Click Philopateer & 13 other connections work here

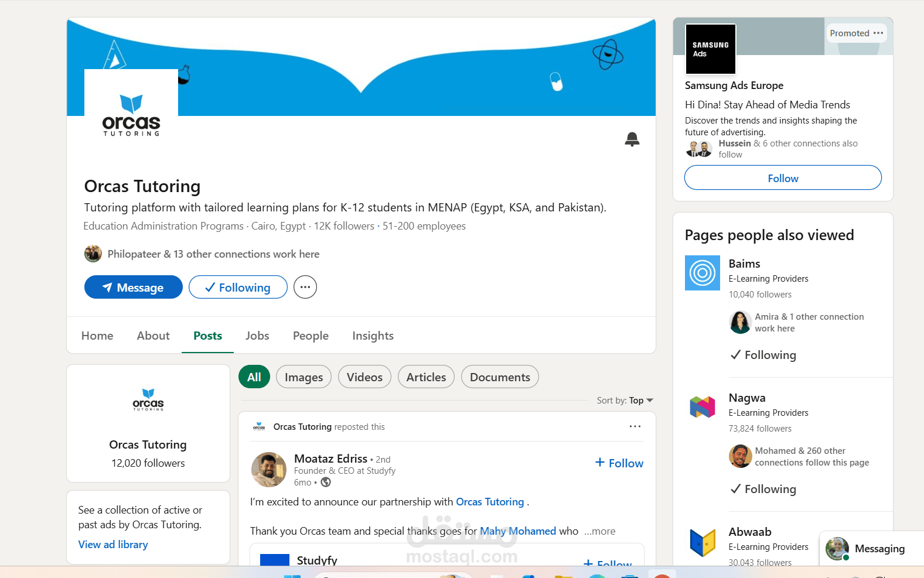point(213,254)
